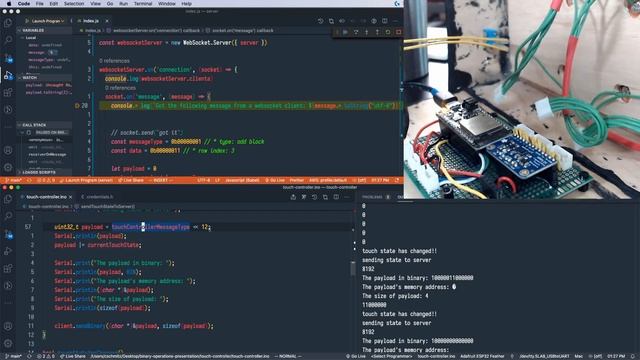Click Live Share in server window status bar
Viewport: 640px width, 360px height.
[131, 180]
